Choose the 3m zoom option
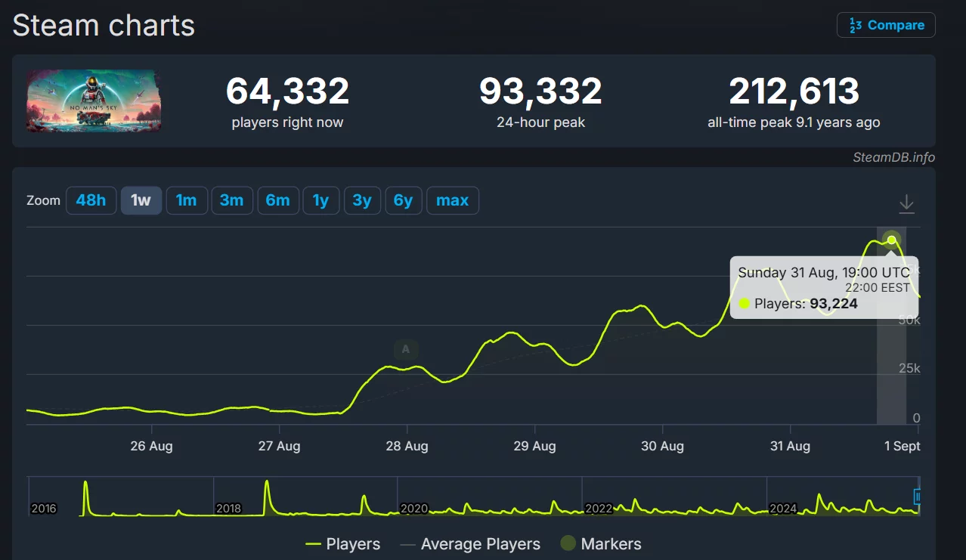 231,200
